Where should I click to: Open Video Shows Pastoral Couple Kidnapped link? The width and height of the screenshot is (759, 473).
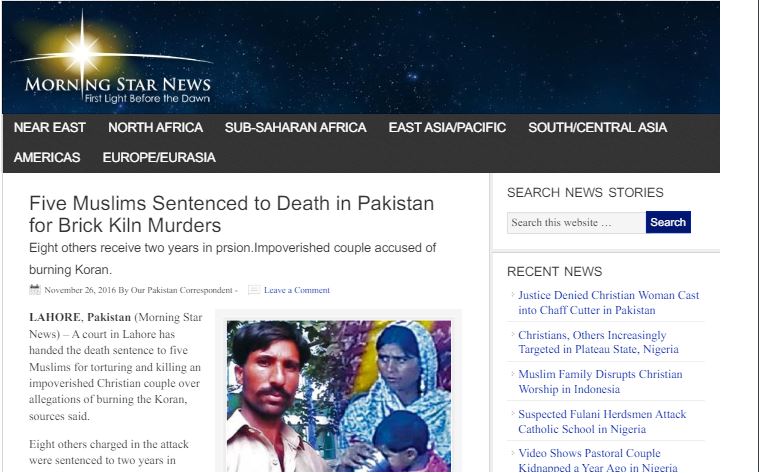(x=598, y=460)
